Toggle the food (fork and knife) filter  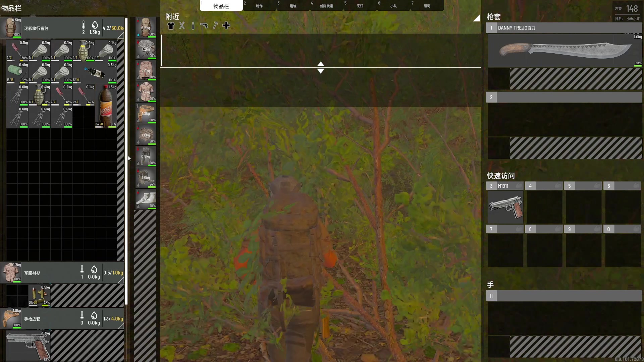[x=182, y=26]
